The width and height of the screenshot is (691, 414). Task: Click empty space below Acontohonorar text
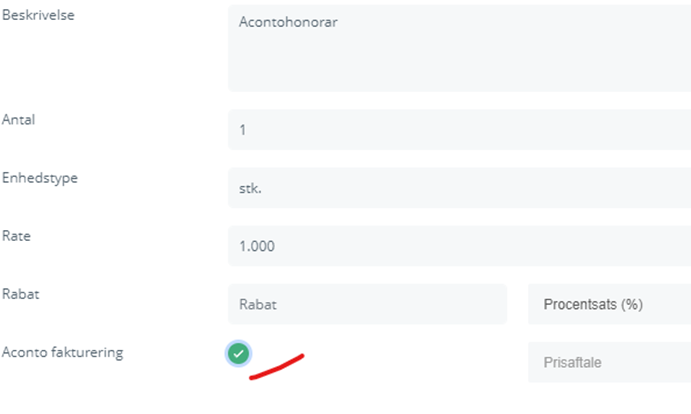[400, 65]
